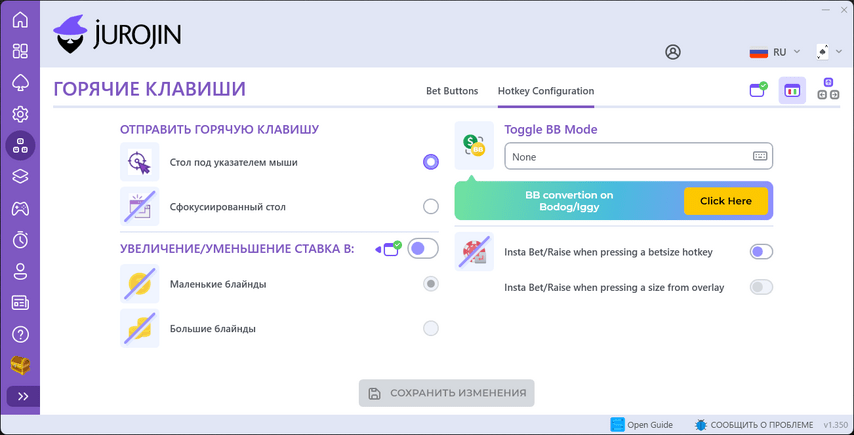Select 'Маленькие блайнды' radio button

431,284
